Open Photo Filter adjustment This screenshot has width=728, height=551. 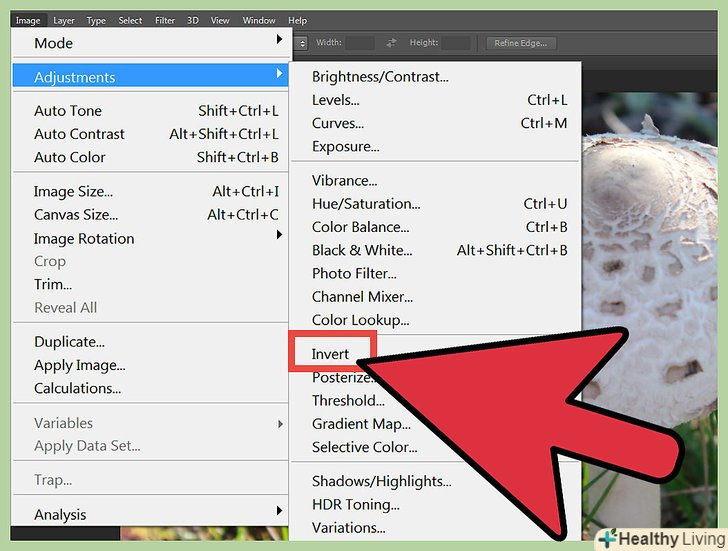point(436,273)
